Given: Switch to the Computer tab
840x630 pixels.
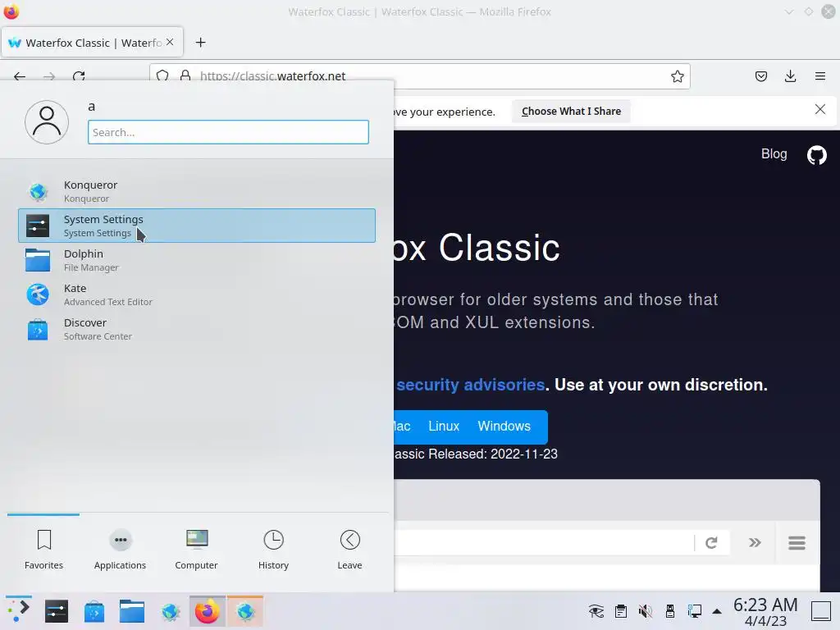Looking at the screenshot, I should (197, 550).
